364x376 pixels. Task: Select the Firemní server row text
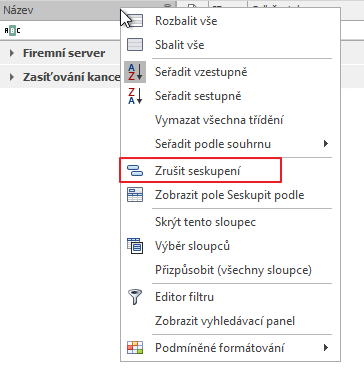64,53
